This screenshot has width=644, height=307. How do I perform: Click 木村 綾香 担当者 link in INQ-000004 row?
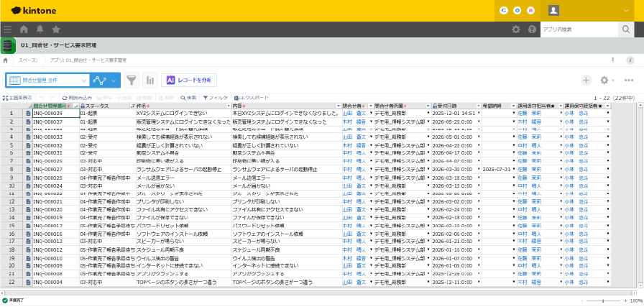[530, 283]
